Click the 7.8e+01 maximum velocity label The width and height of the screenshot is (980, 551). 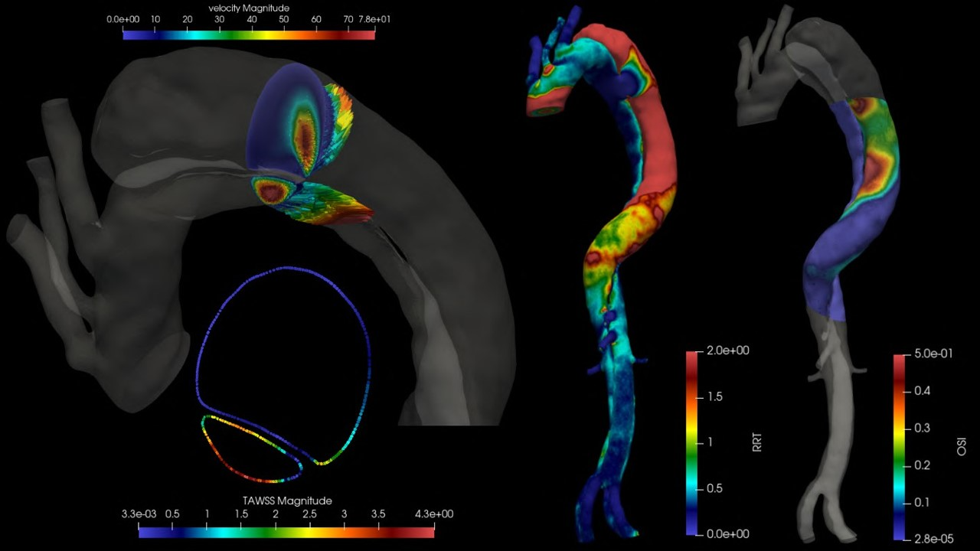click(x=375, y=20)
